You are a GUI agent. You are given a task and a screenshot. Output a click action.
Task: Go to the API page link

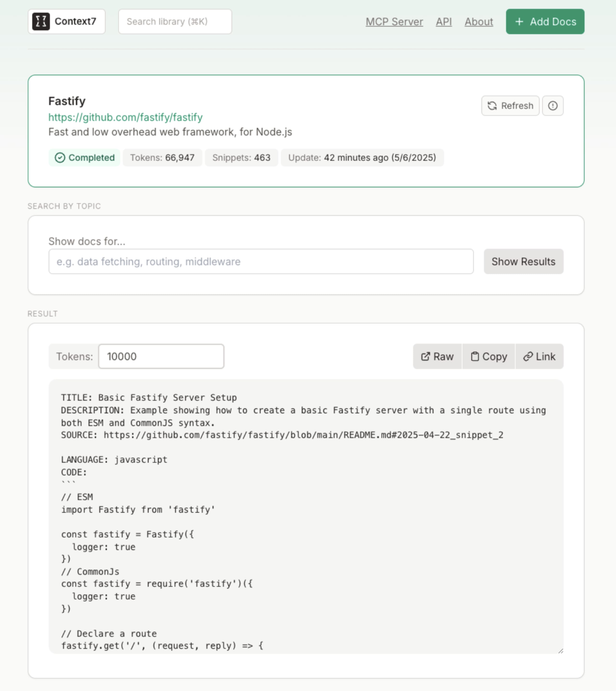pyautogui.click(x=444, y=22)
